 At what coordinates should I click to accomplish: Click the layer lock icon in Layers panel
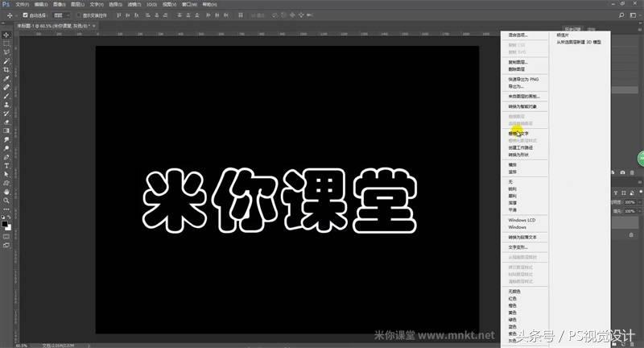coord(631,235)
